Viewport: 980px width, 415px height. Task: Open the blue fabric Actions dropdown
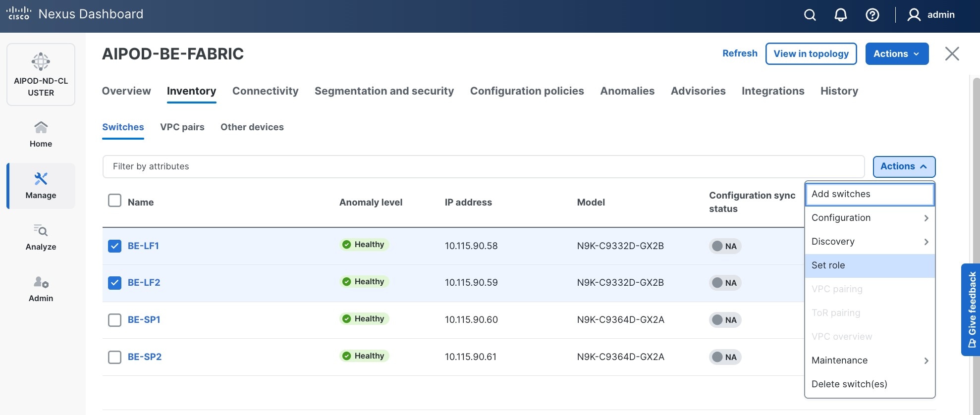897,53
